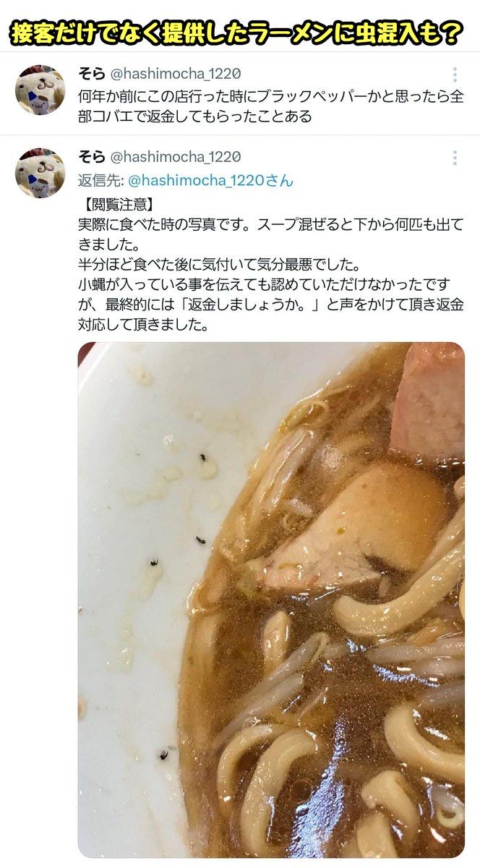Open @hashimocha_1220 handle in first tweet header
The image size is (480, 868).
pos(175,74)
